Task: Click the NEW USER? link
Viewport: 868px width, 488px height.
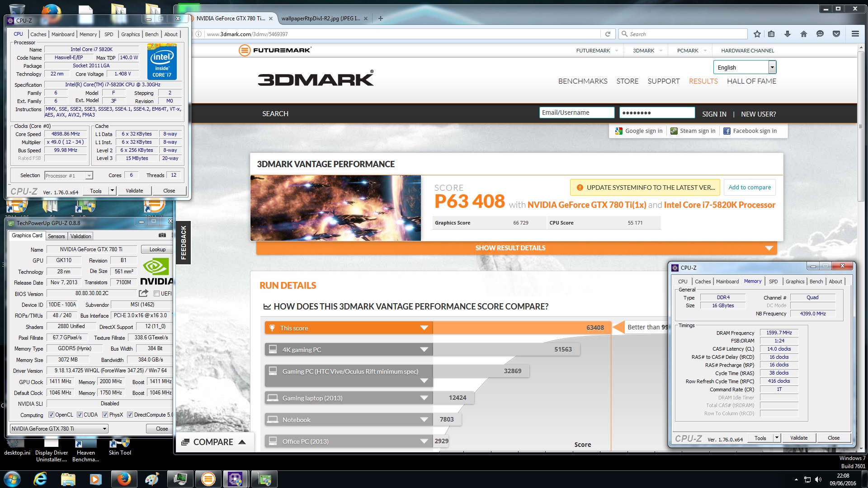Action: (758, 114)
